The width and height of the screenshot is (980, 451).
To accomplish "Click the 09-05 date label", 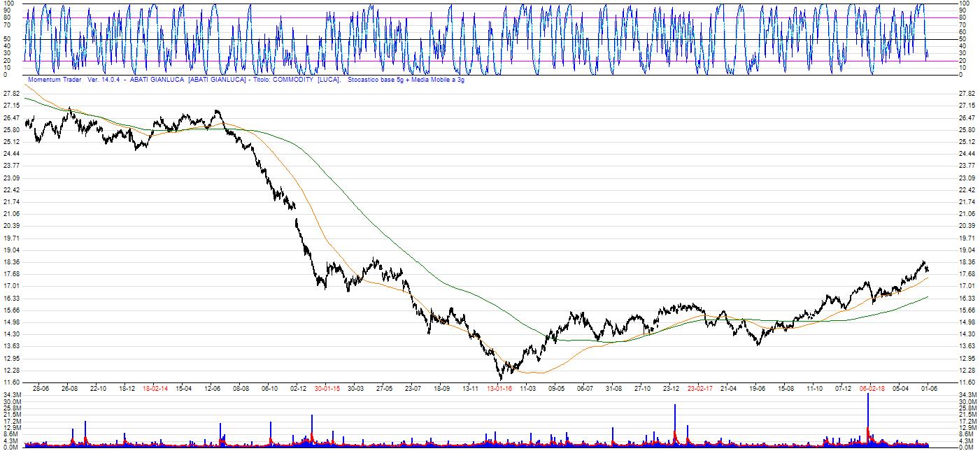I will click(557, 387).
